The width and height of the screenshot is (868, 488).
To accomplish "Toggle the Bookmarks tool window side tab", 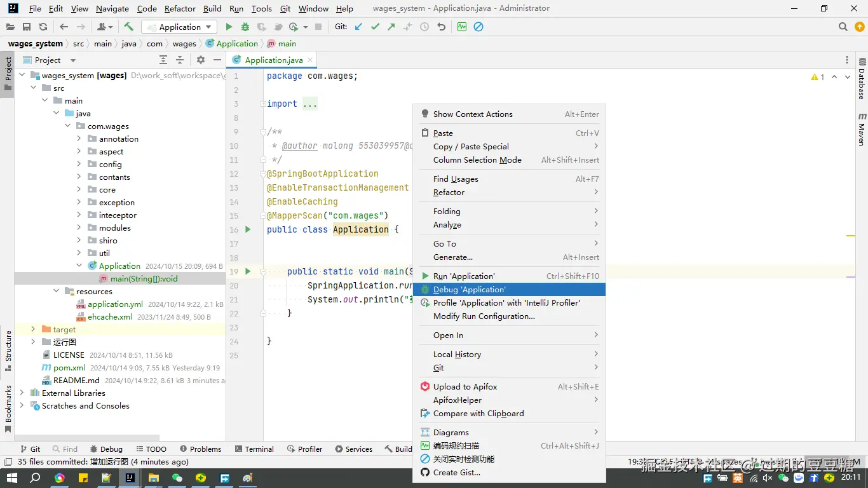I will 8,404.
